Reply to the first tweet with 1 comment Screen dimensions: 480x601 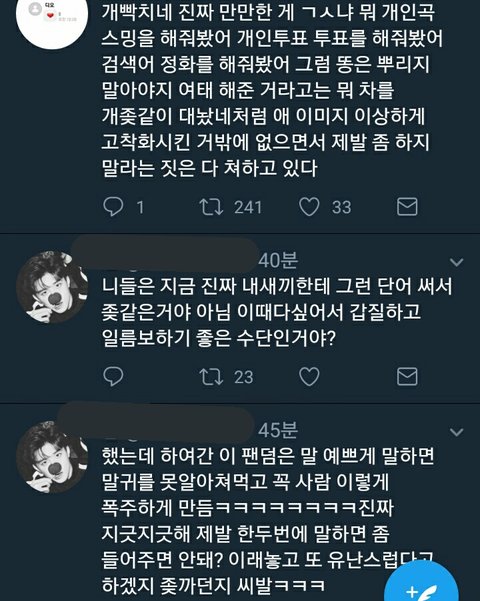(113, 207)
